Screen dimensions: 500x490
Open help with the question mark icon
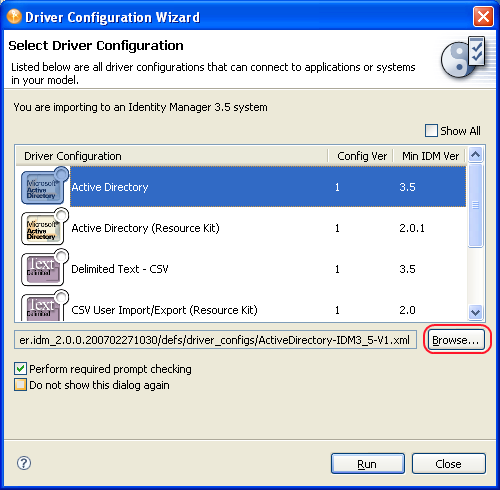pos(24,463)
